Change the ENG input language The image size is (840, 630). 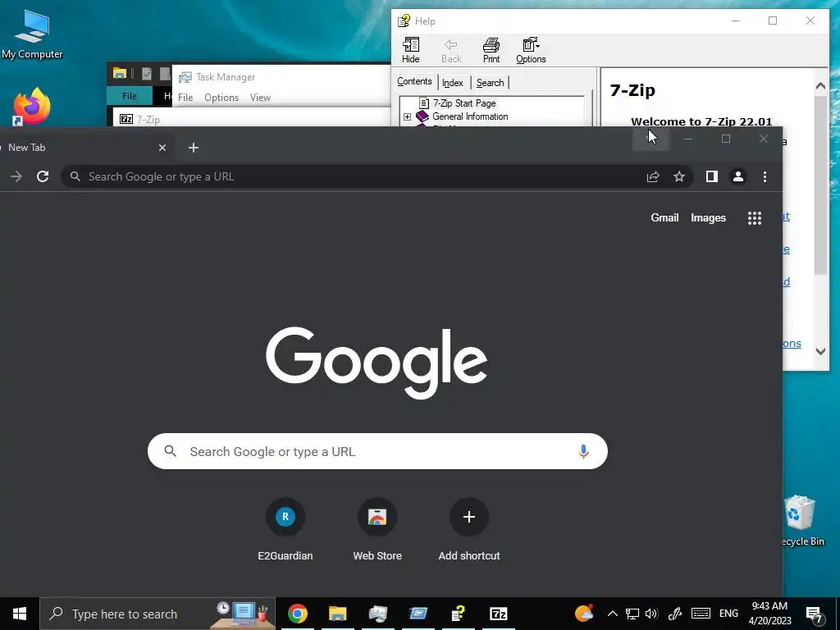pyautogui.click(x=728, y=614)
